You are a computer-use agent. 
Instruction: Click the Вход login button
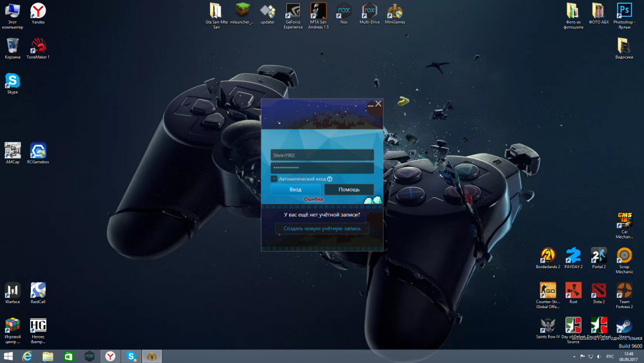tap(295, 190)
